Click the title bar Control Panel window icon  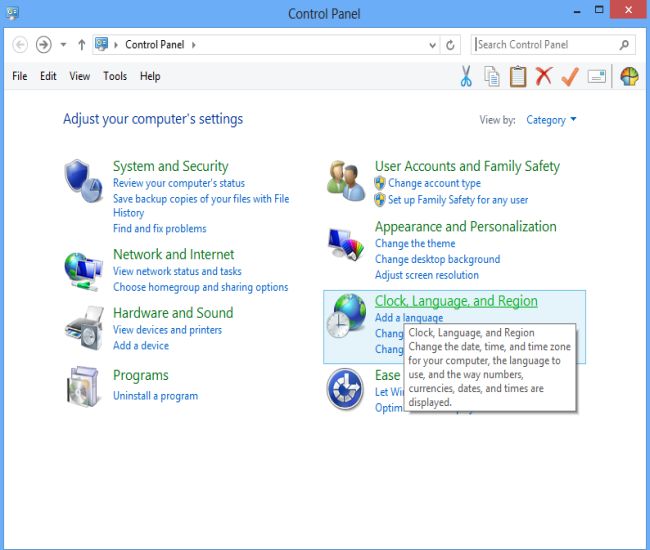(12, 14)
